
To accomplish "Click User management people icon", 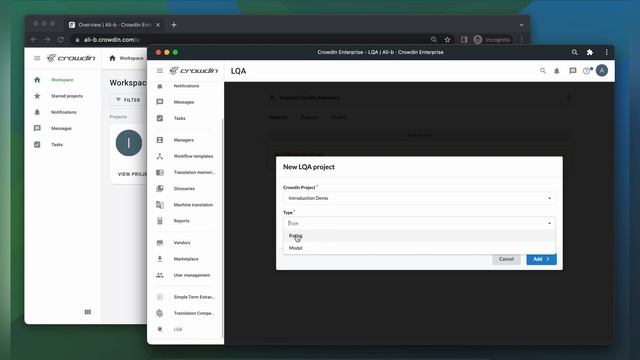I will click(x=160, y=275).
